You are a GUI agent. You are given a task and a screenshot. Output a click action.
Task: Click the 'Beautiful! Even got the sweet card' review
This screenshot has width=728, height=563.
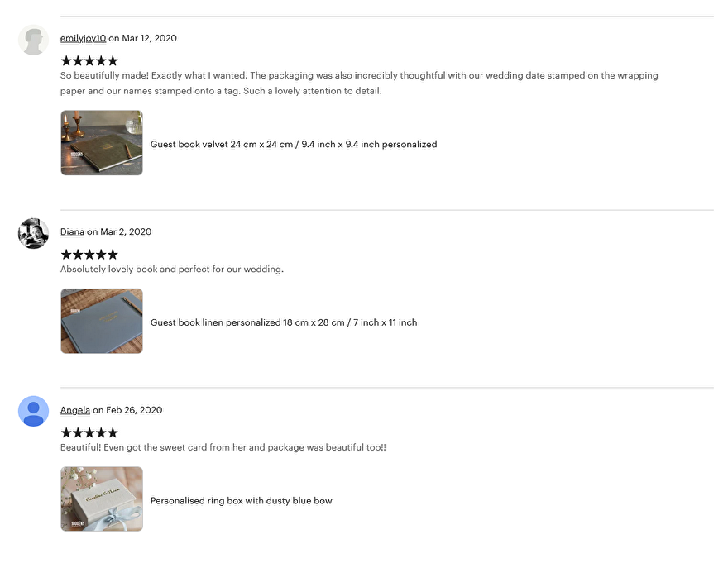(x=223, y=447)
